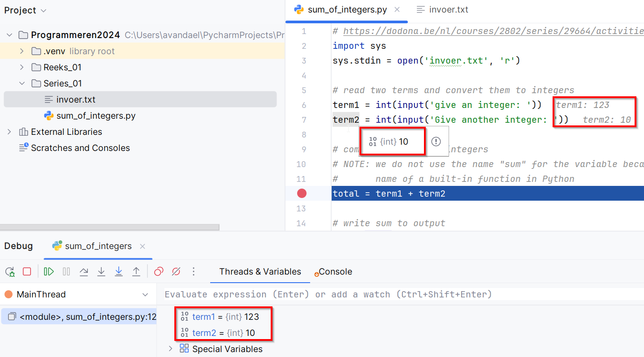Screen dimensions: 644x357
Task: Collapse the Series_01 folder
Action: pos(22,83)
